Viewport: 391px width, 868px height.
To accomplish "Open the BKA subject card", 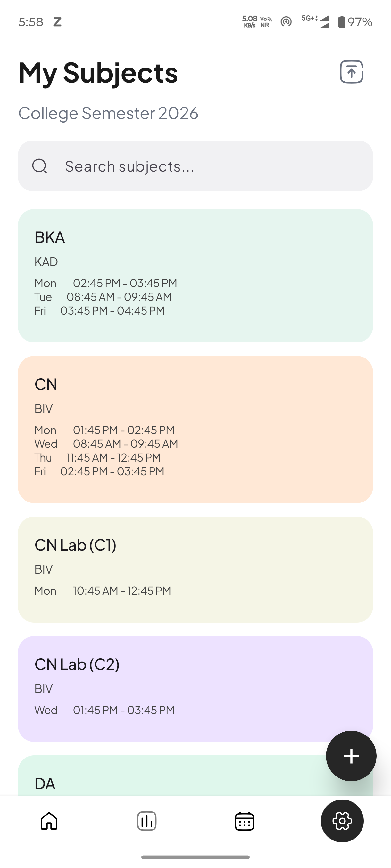I will (x=195, y=275).
